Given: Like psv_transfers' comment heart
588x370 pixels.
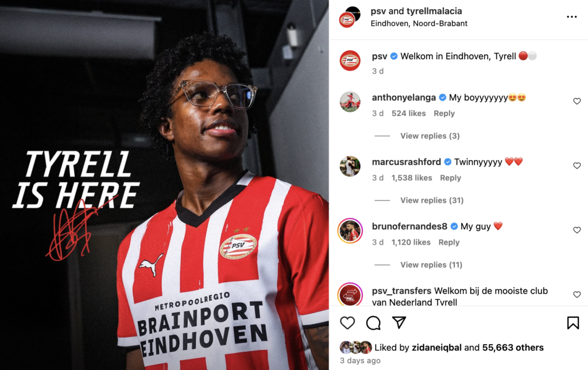Looking at the screenshot, I should click(577, 295).
